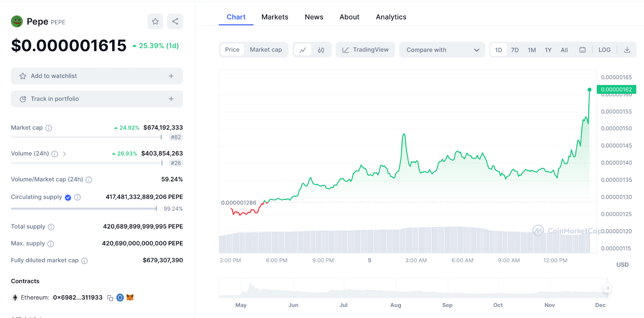Copy the Ethereum contract address
This screenshot has height=318, width=644.
pos(110,298)
